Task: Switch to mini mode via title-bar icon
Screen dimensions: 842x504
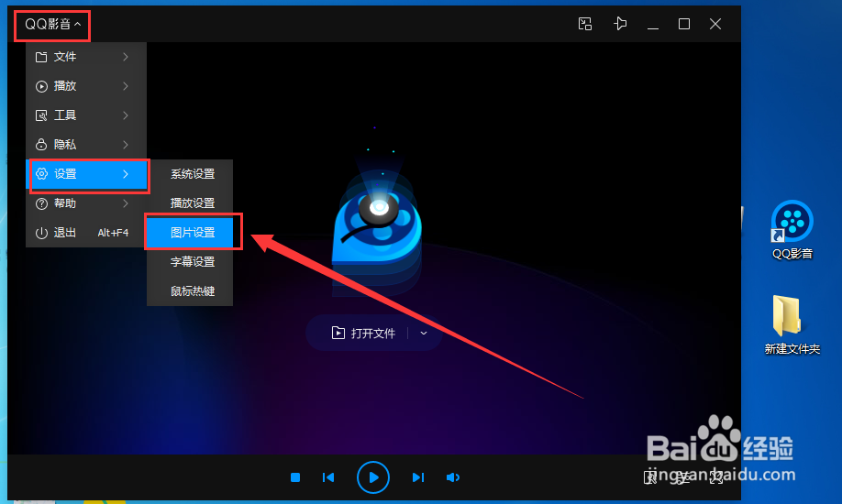Action: coord(585,24)
